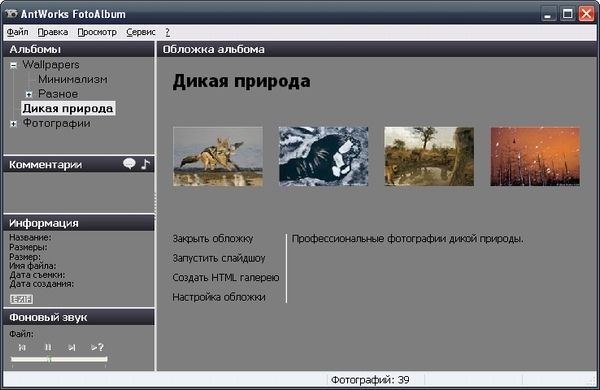Click the background sound position slider
Viewport: 600px width, 390px height.
[x=59, y=359]
